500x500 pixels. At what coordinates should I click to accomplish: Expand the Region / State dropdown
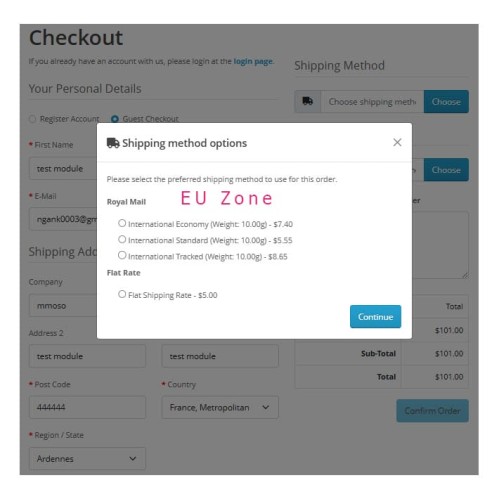point(87,459)
